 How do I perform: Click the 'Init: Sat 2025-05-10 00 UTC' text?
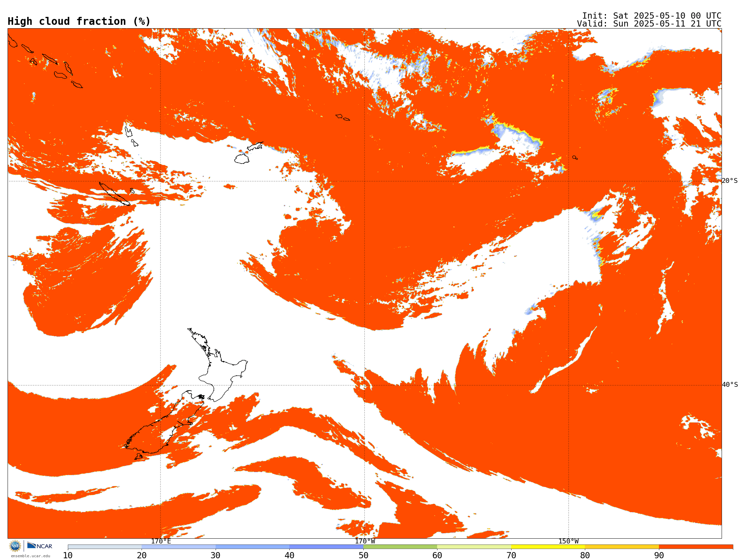point(652,16)
